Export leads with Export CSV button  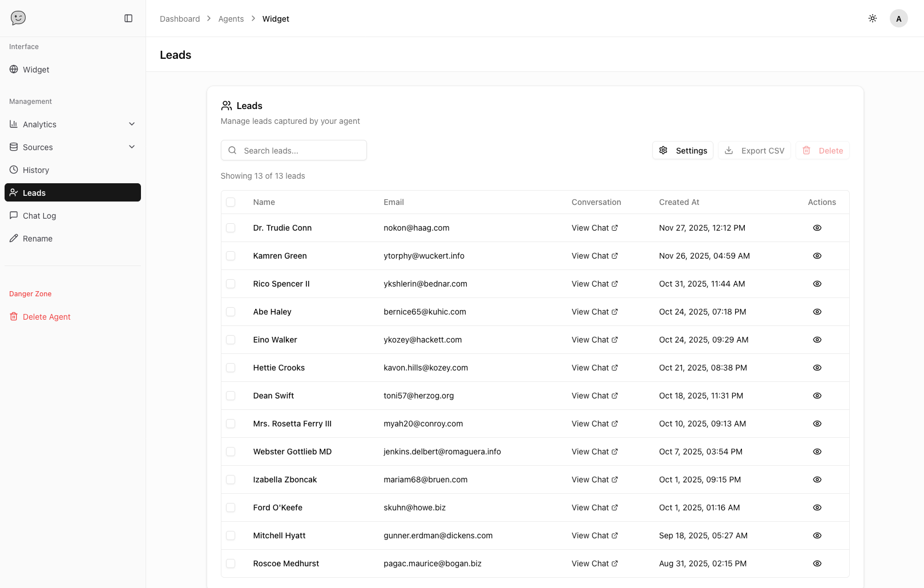[754, 151]
